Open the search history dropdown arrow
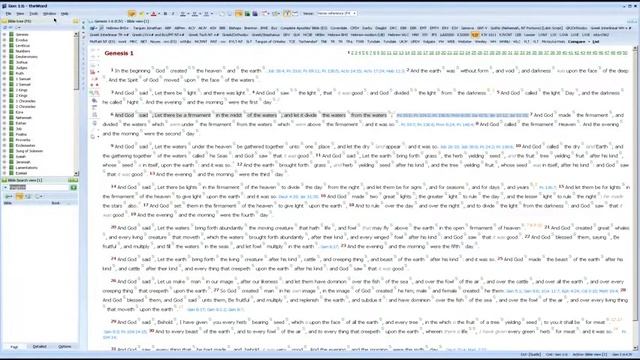640x360 pixels. (x=5, y=187)
